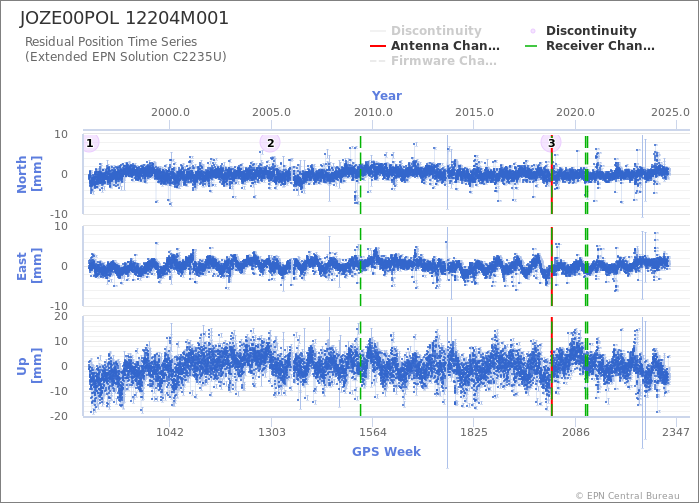Click the chart title JOZE00POL 12204M001
700x504 pixels.
[x=124, y=18]
